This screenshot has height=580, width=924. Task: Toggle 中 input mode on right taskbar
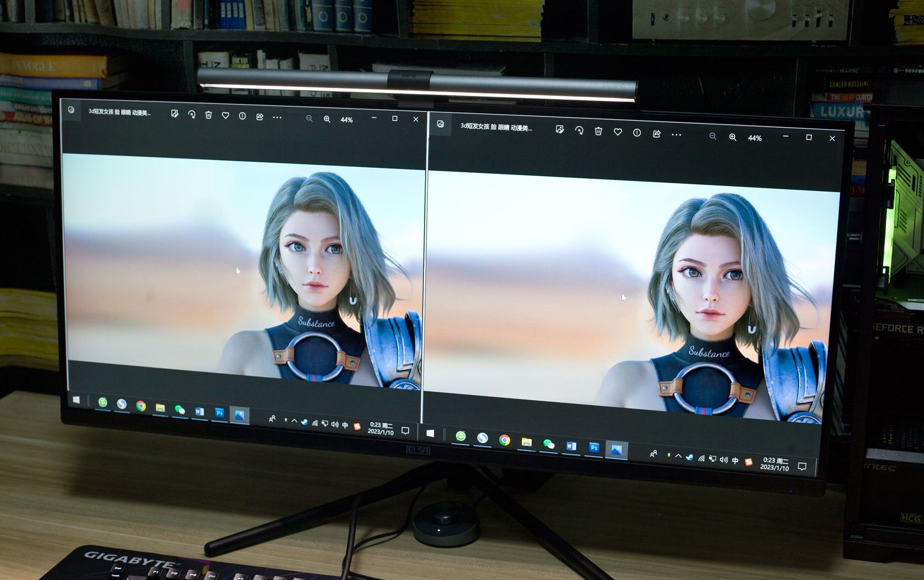(x=735, y=461)
